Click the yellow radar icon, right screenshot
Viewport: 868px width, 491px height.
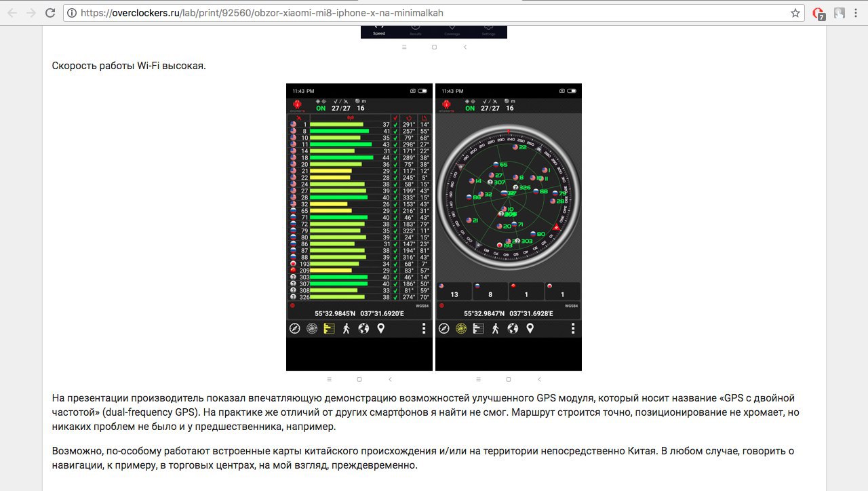point(461,328)
